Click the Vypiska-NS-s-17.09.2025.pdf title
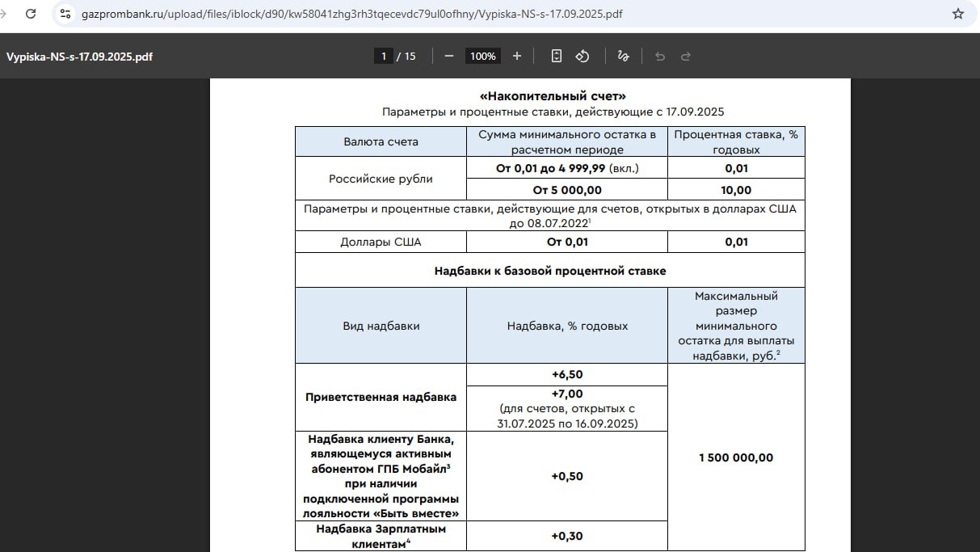 [x=79, y=57]
